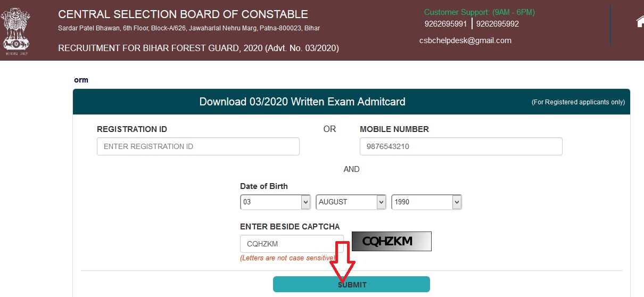Image resolution: width=644 pixels, height=297 pixels.
Task: Click support phone number 9262695991
Action: tap(445, 24)
